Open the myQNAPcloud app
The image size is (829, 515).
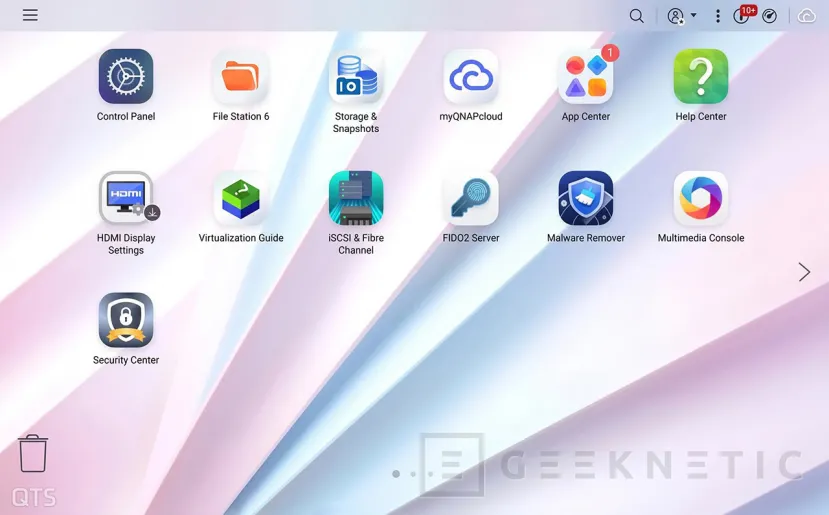(471, 77)
